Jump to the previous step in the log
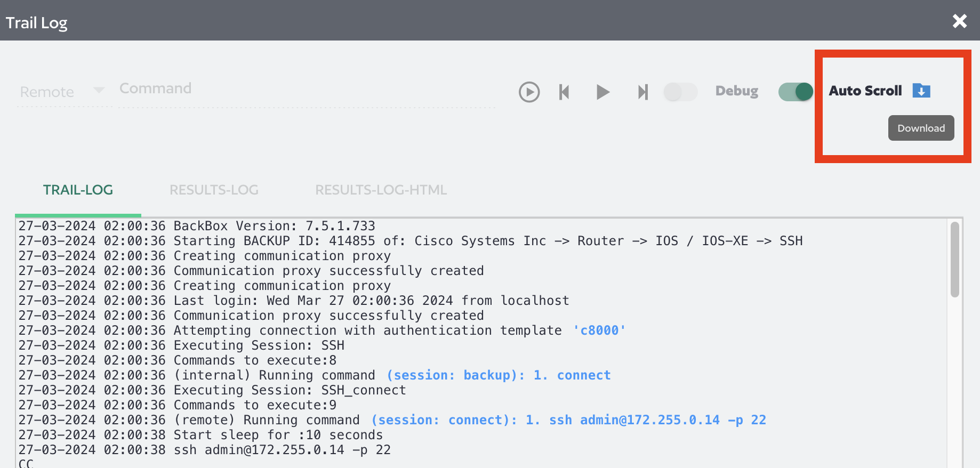Screen dimensions: 980x468 (564, 92)
